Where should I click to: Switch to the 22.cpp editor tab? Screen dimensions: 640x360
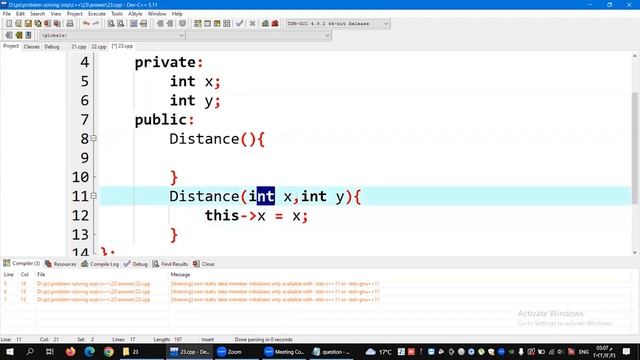[x=99, y=47]
